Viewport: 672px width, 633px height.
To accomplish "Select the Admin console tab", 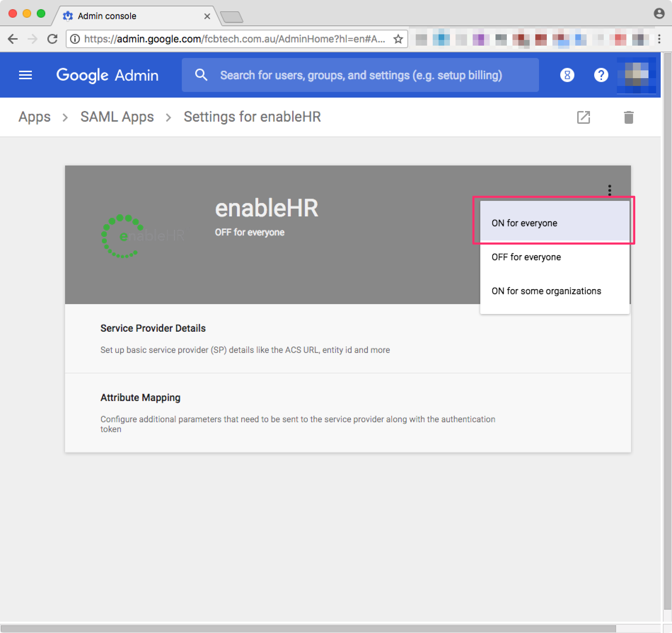I will (x=136, y=16).
